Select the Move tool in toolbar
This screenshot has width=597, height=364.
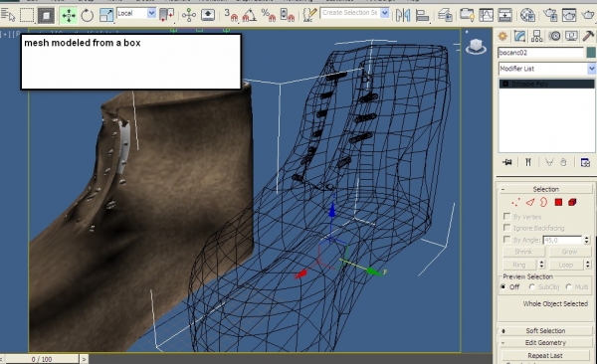click(69, 16)
